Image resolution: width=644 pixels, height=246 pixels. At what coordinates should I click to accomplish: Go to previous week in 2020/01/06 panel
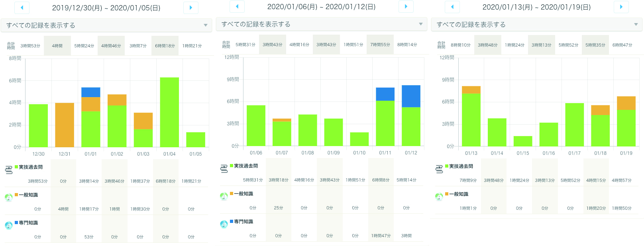pyautogui.click(x=237, y=6)
